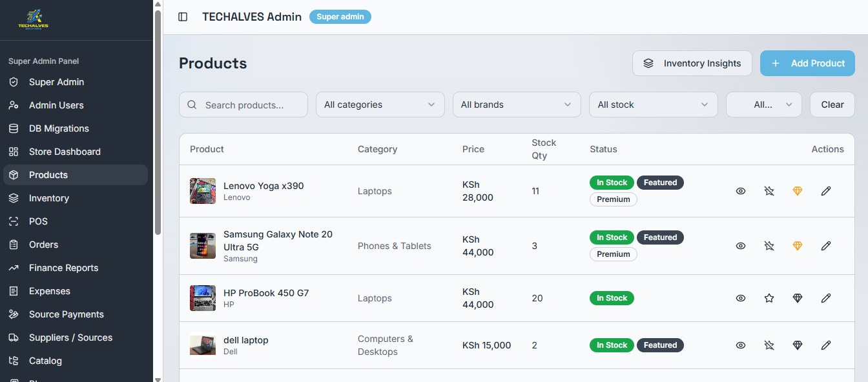
Task: Edit dell laptop pencil icon
Action: tap(826, 345)
